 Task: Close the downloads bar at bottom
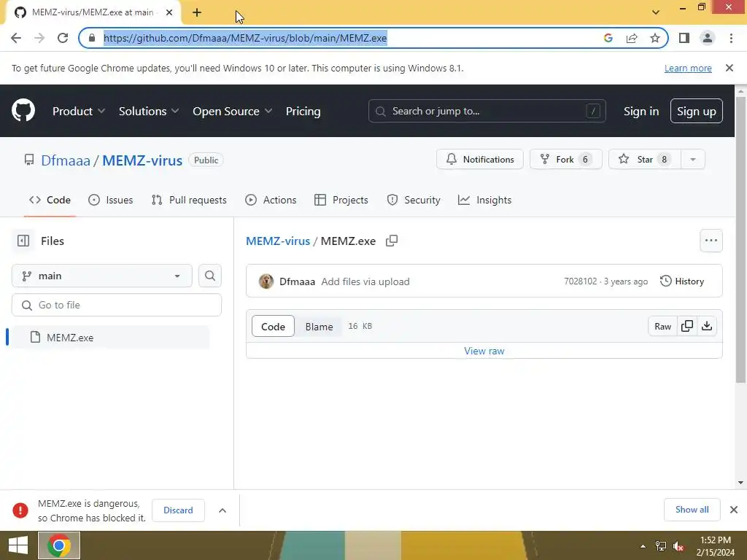tap(734, 510)
